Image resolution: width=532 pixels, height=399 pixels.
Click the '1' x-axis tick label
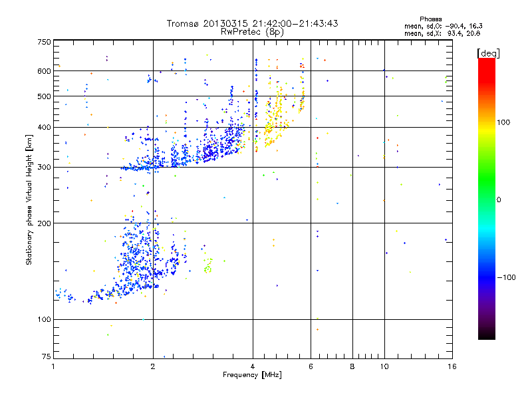point(53,366)
